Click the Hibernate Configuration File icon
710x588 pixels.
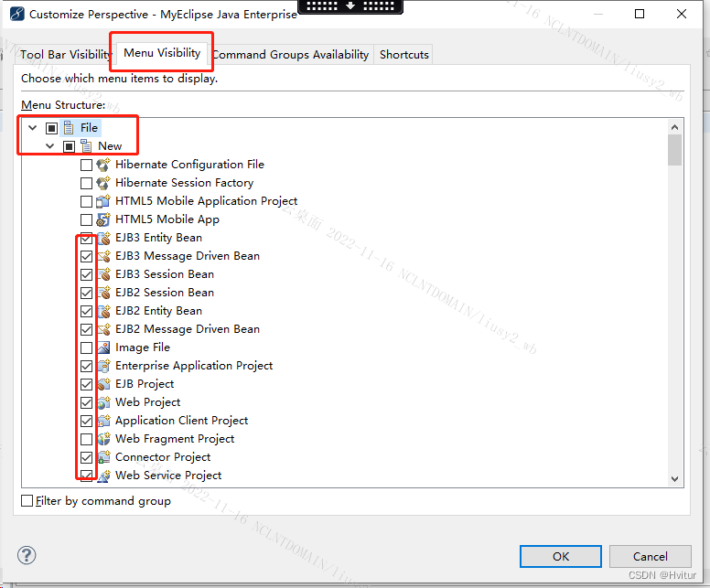(103, 165)
